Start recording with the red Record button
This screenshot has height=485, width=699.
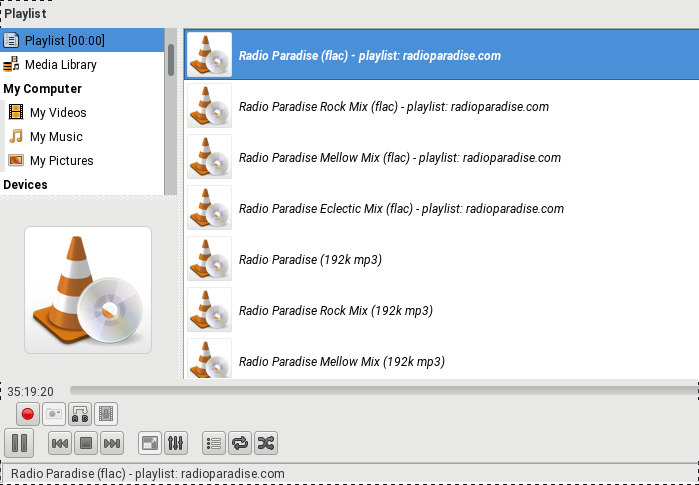(x=28, y=414)
